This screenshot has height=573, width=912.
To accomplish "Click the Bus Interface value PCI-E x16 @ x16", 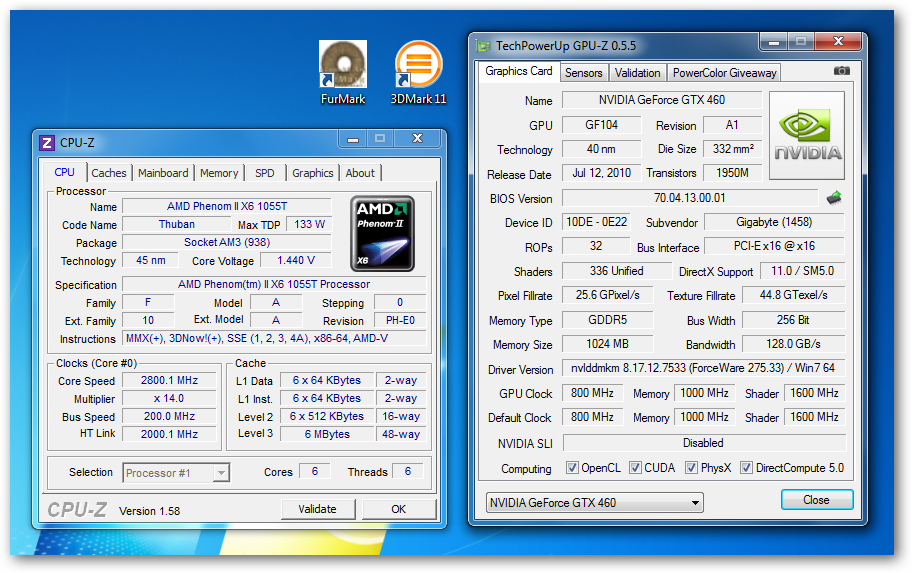I will click(774, 246).
